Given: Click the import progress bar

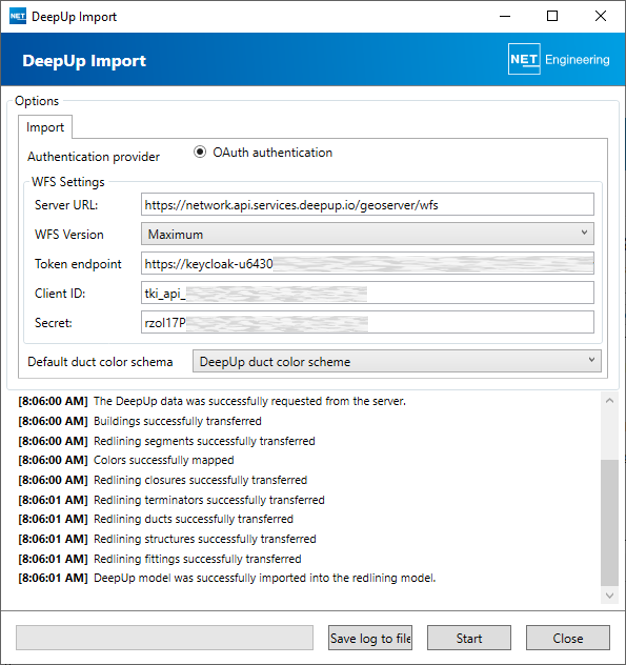Looking at the screenshot, I should pyautogui.click(x=165, y=638).
